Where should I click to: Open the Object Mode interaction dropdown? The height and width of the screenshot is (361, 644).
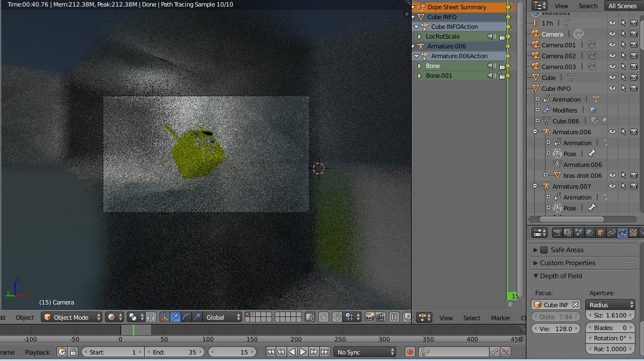pos(71,318)
